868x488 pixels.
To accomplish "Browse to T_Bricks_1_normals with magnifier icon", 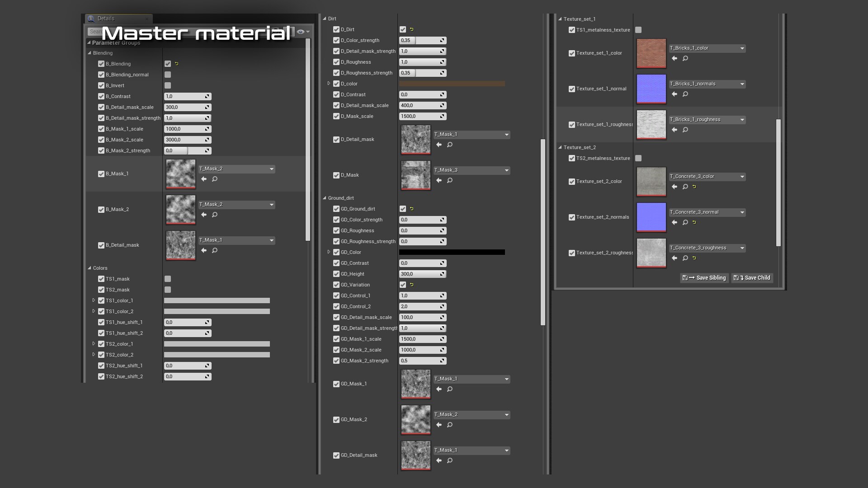I will tap(685, 94).
